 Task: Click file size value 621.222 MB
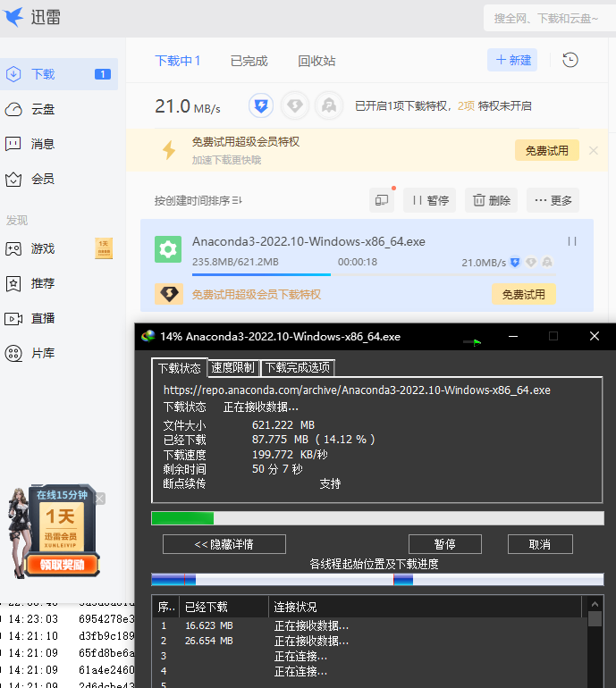tap(283, 424)
